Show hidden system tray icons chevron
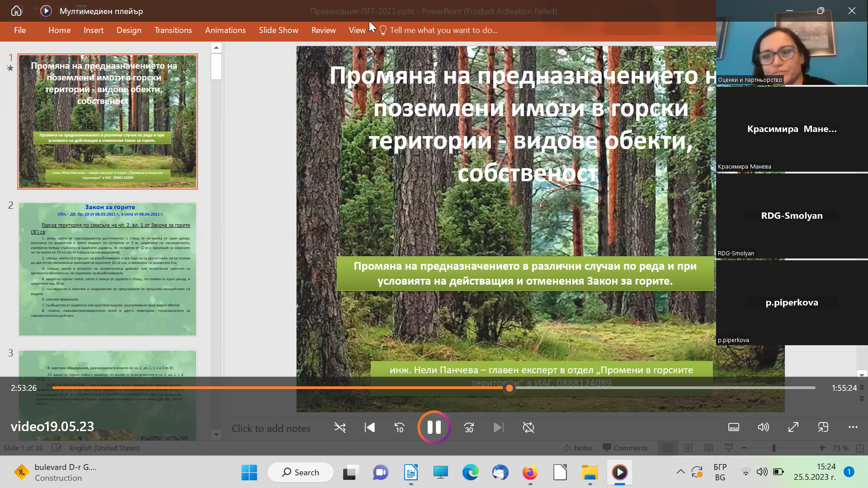Viewport: 868px width, 488px height. click(x=680, y=472)
